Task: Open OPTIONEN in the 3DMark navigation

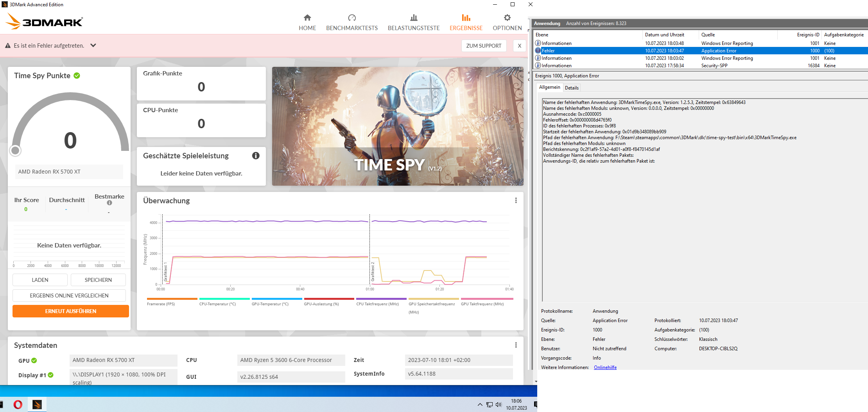Action: [x=507, y=22]
